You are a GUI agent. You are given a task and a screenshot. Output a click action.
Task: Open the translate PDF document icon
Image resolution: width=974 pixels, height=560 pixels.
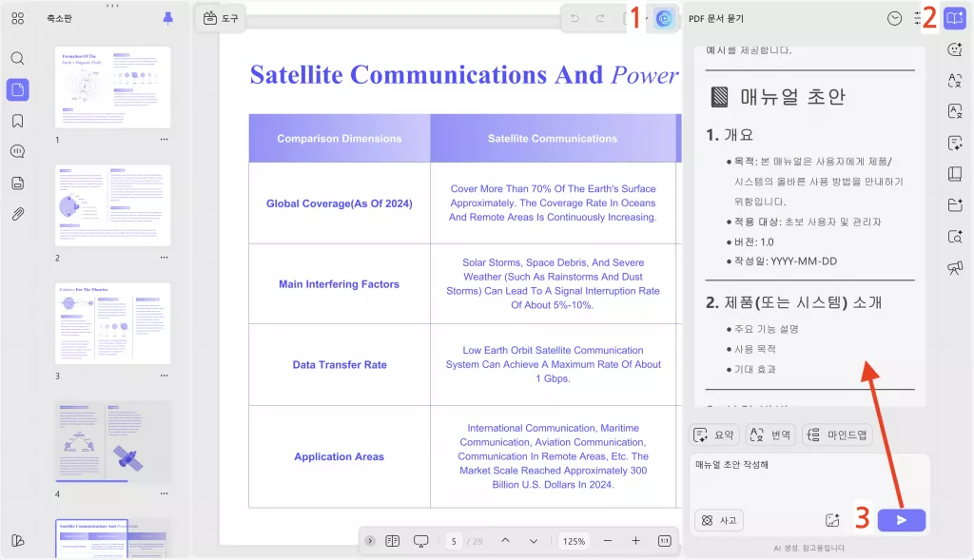(x=955, y=112)
